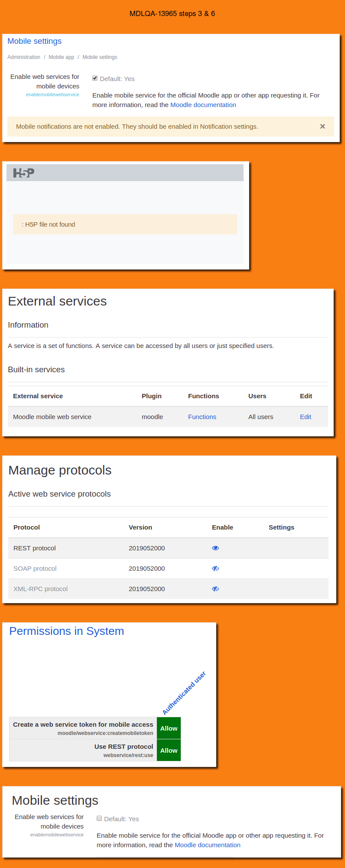Enable SOAP protocol via crossed-eye icon
345x868 pixels.
pyautogui.click(x=215, y=569)
